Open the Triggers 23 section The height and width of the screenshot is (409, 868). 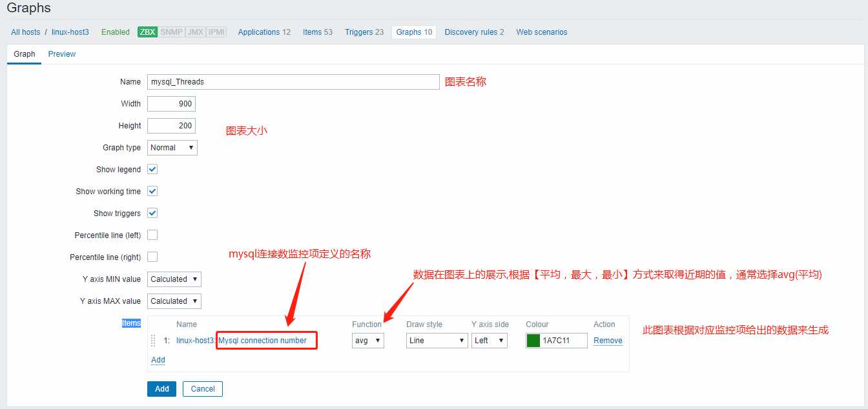364,32
